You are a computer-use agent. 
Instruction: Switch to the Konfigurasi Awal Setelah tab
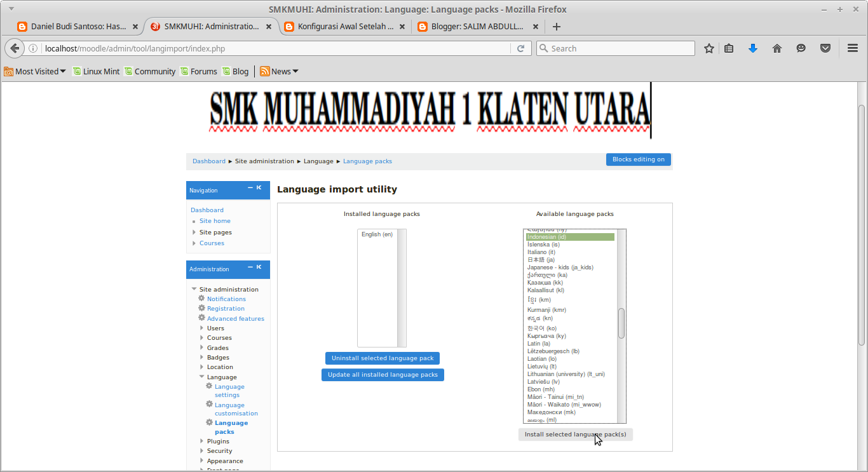click(345, 27)
